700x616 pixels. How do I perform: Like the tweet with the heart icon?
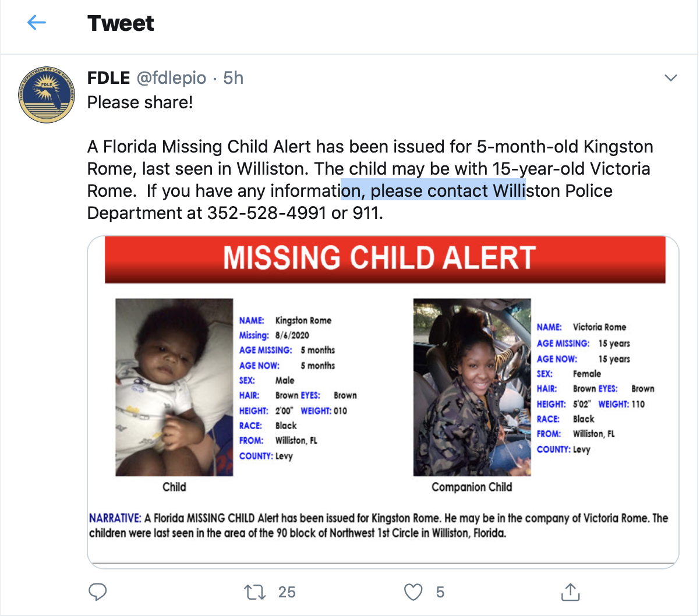pyautogui.click(x=413, y=592)
